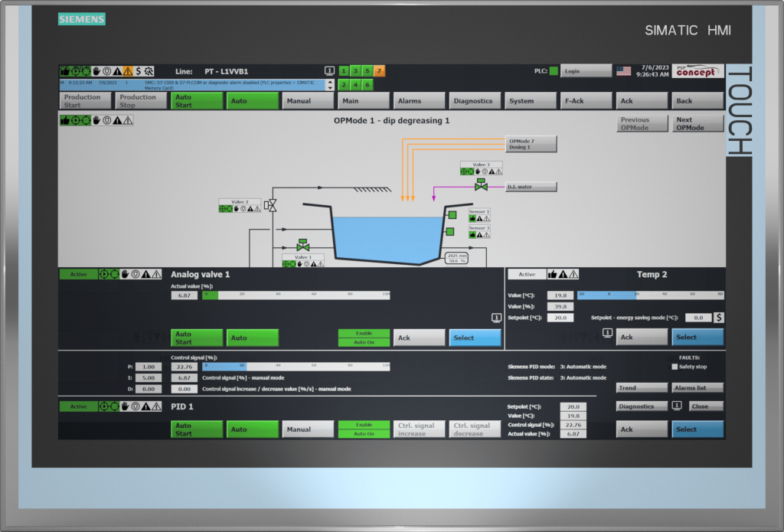Click the Sensor 3 green level indicator on tank
Screen dimensions: 784x532
click(x=450, y=231)
